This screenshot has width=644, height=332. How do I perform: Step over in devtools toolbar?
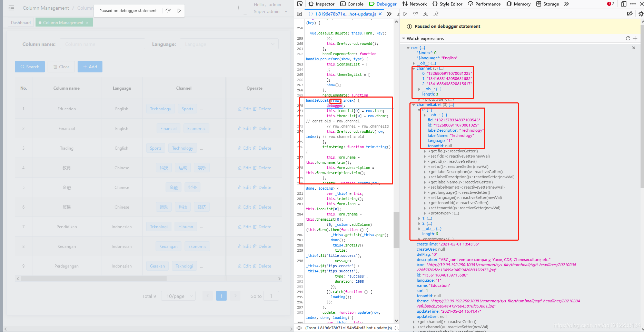[x=415, y=14]
